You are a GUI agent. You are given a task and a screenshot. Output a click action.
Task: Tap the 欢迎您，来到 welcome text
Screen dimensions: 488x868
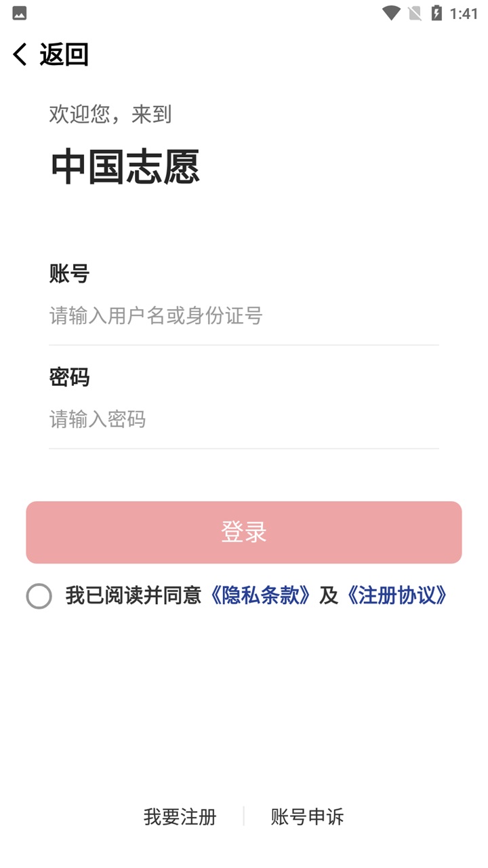click(x=110, y=114)
